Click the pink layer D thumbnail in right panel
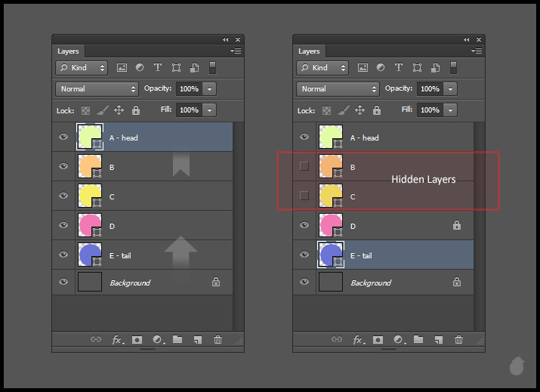The image size is (540, 392). (x=331, y=225)
